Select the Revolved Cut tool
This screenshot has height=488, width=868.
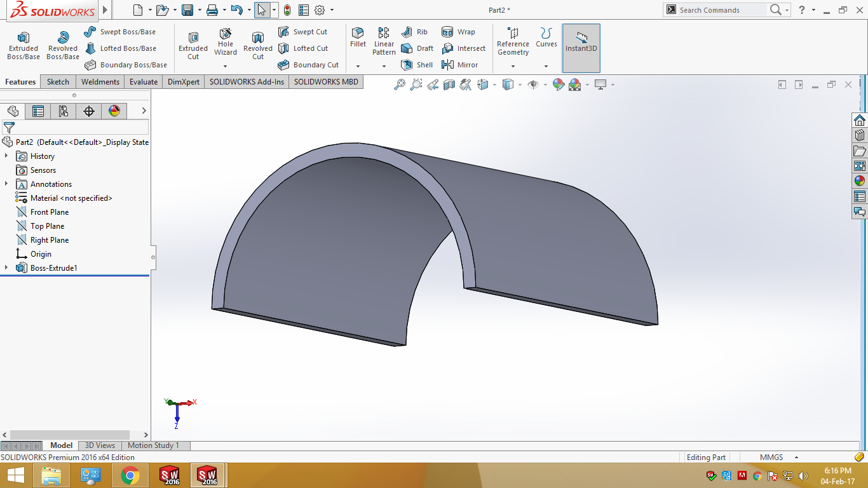(x=258, y=46)
